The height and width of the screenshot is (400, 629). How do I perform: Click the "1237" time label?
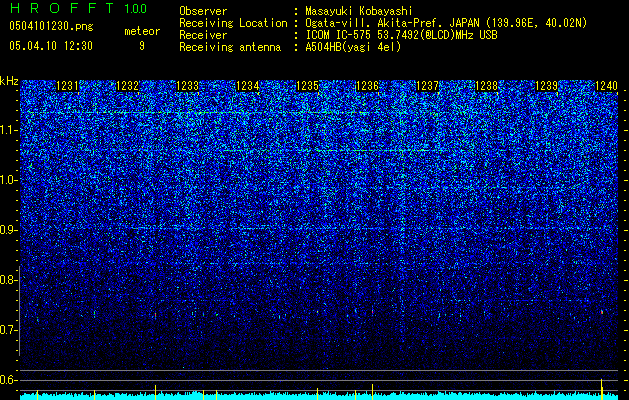coord(428,86)
